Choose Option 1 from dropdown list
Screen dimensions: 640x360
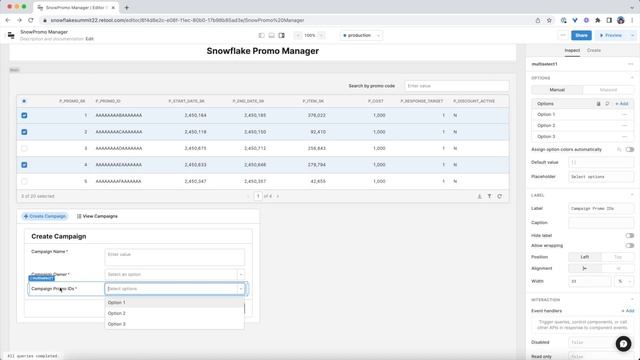pos(175,302)
